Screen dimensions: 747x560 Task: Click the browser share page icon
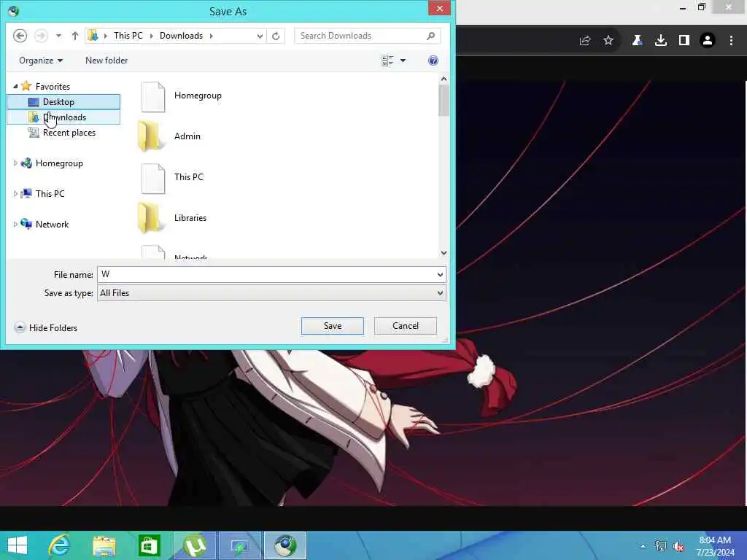[585, 41]
